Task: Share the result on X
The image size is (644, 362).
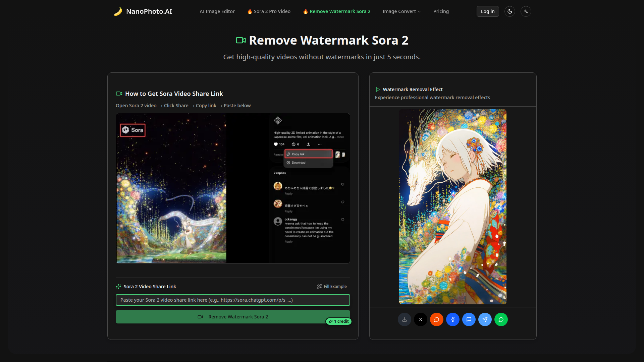Action: 420,319
